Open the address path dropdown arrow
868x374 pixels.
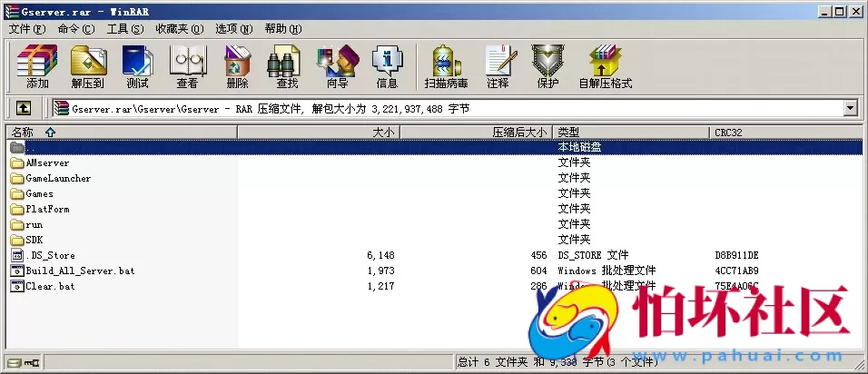point(851,108)
